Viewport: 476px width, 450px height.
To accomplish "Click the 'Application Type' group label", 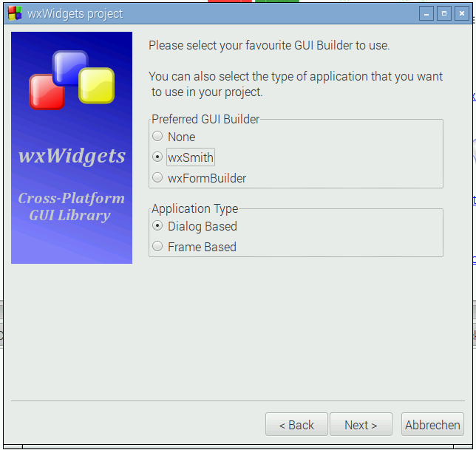I will coord(195,209).
